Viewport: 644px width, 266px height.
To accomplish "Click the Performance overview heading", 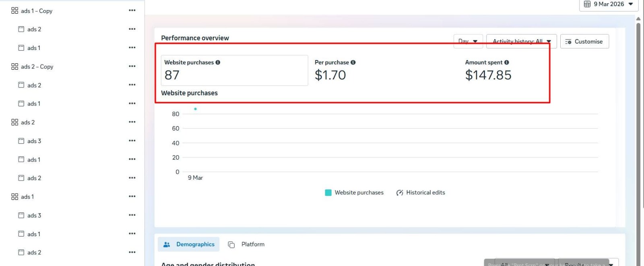I will [195, 38].
